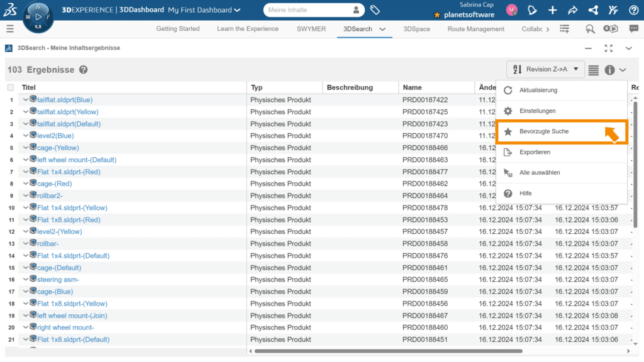Open the notifications icon in top bar
Screen dimensions: 644x362
pyautogui.click(x=532, y=10)
